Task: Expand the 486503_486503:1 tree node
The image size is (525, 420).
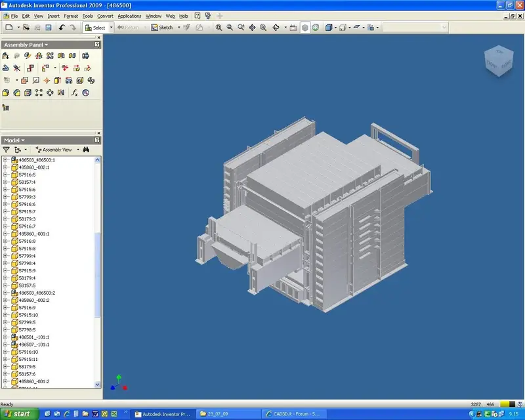Action: click(x=5, y=159)
